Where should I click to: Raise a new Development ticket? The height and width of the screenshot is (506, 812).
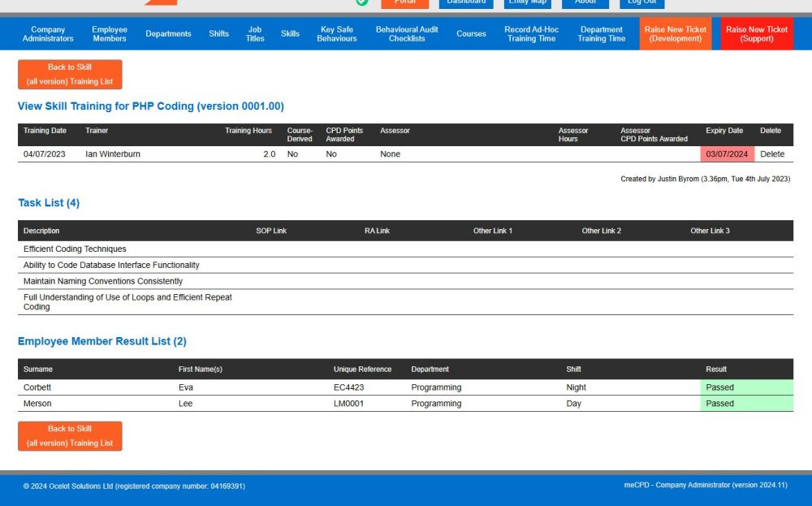click(676, 34)
